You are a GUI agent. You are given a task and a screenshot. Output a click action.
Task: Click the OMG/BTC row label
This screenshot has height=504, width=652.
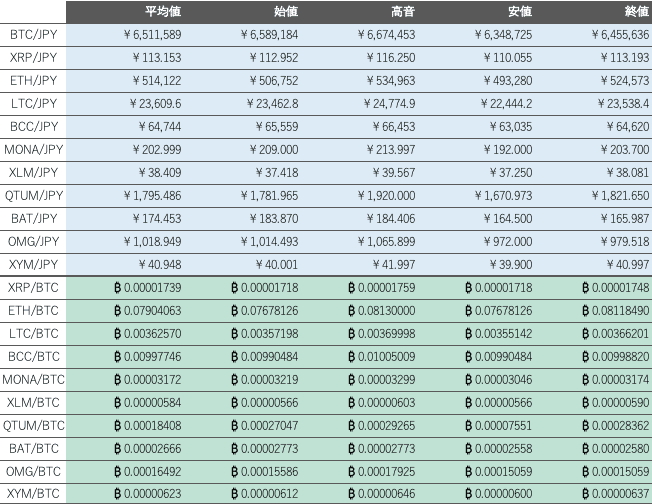point(33,471)
